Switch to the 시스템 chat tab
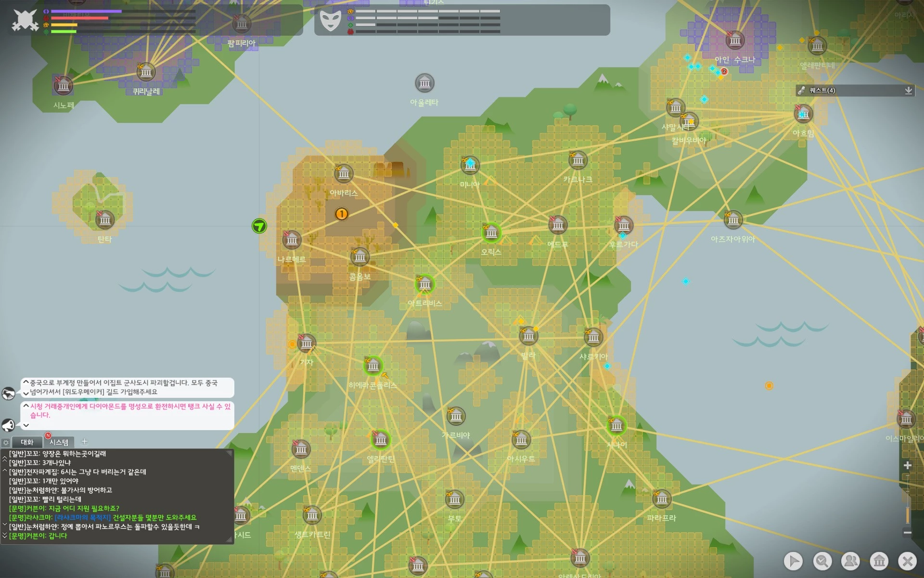Viewport: 924px width, 578px height. 59,442
